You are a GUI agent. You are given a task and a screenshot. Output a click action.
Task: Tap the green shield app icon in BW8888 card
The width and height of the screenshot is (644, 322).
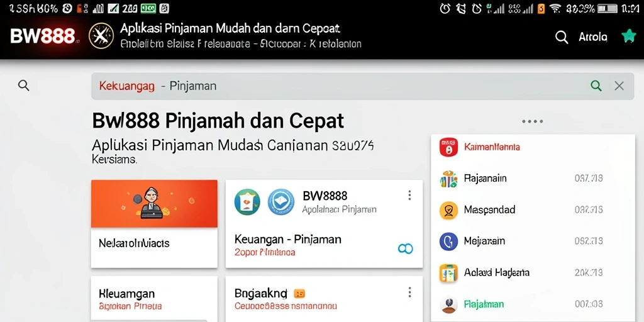pyautogui.click(x=247, y=202)
